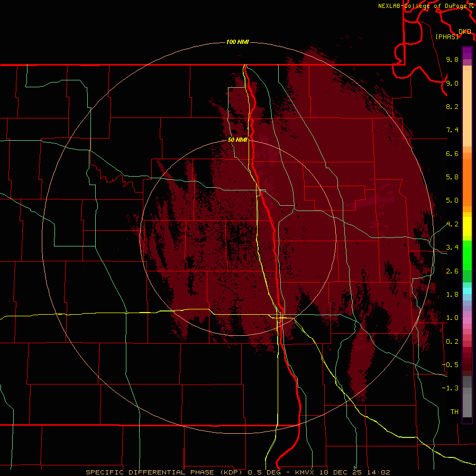Click the 7.4 value on the scale

click(452, 130)
